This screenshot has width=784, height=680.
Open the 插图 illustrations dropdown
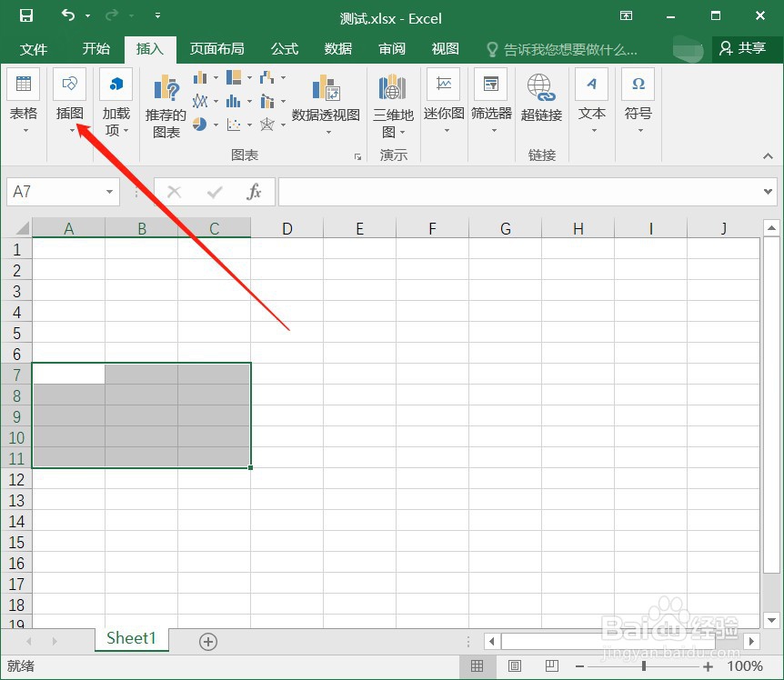69,102
